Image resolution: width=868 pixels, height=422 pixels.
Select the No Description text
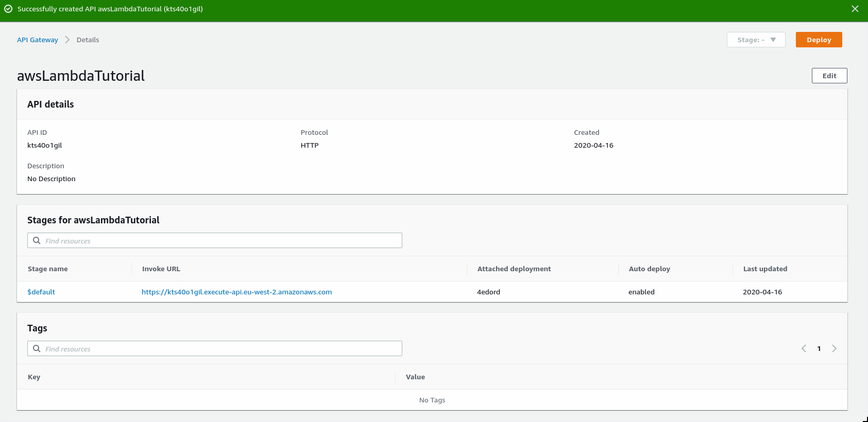click(x=52, y=179)
